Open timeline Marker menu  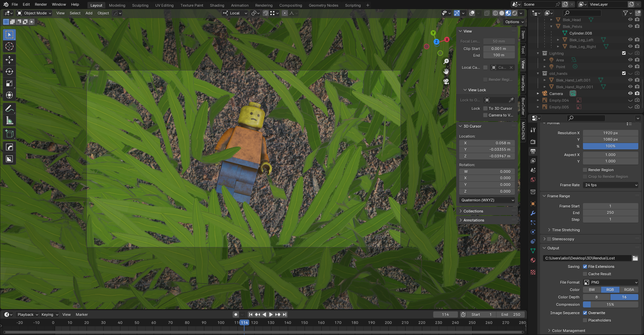[x=82, y=315]
